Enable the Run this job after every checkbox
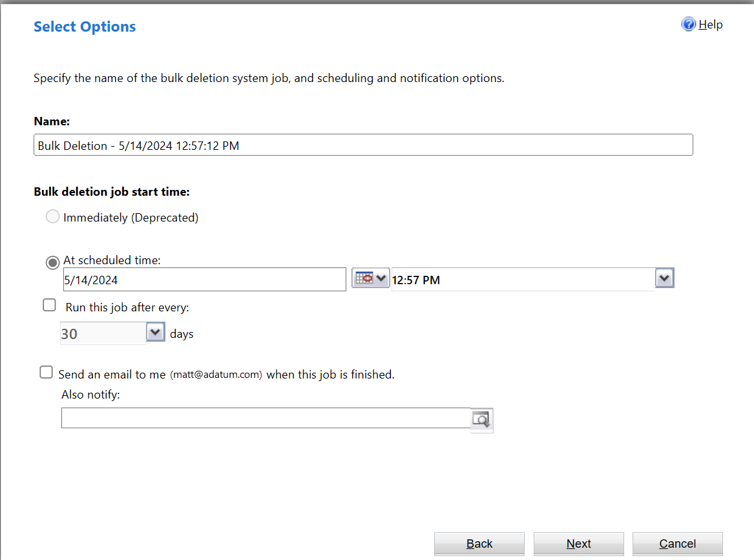754x560 pixels. click(x=49, y=304)
